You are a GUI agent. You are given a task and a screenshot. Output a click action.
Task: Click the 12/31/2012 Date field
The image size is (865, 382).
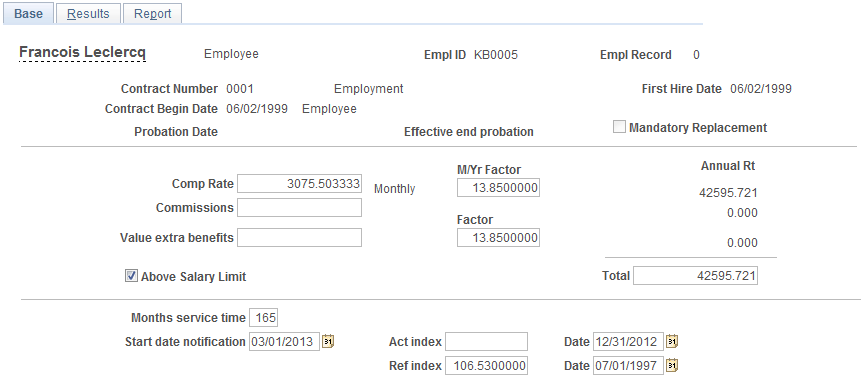[628, 342]
